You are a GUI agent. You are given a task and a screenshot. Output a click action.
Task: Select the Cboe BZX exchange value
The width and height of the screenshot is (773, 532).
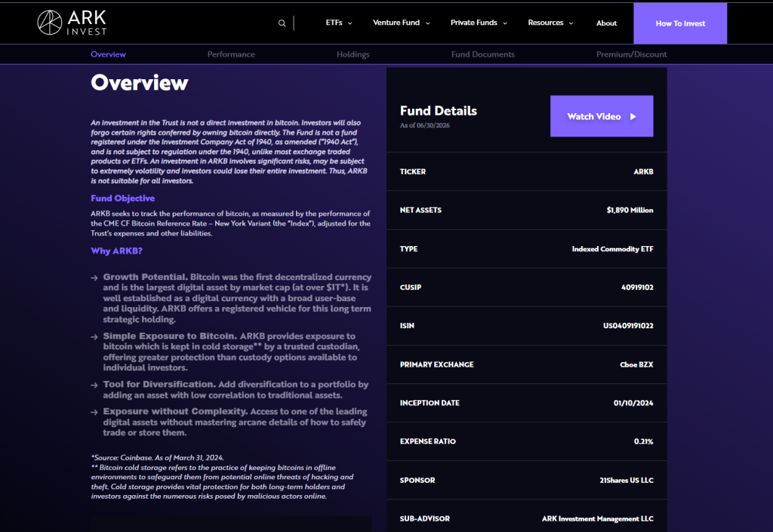(636, 364)
